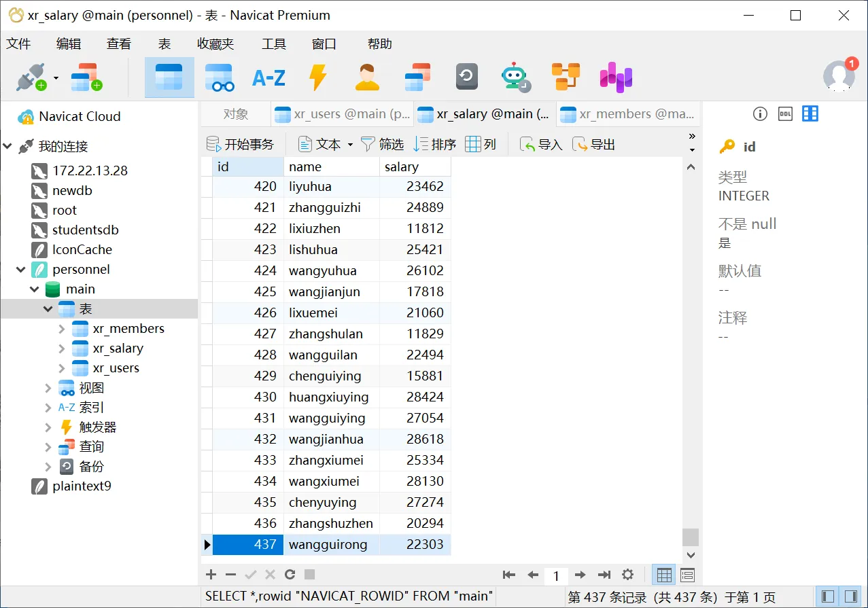
Task: Open the Model diagram toolbar icon
Action: coord(565,77)
